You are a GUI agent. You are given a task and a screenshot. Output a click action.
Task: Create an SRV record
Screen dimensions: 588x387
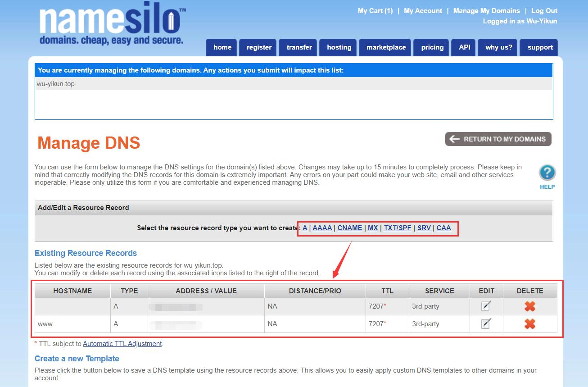click(424, 228)
